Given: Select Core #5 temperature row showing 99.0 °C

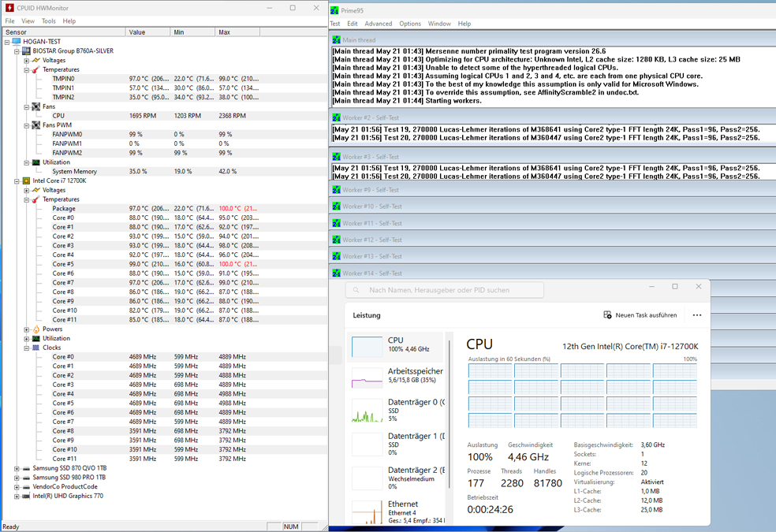Looking at the screenshot, I should point(166,265).
